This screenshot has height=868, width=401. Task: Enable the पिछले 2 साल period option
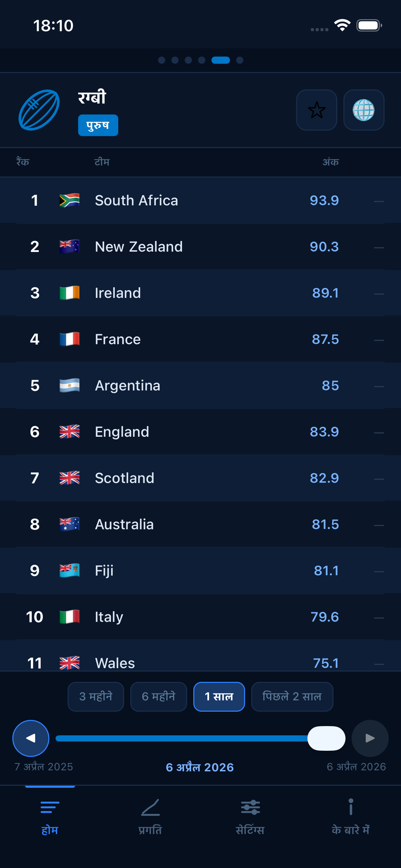(292, 697)
